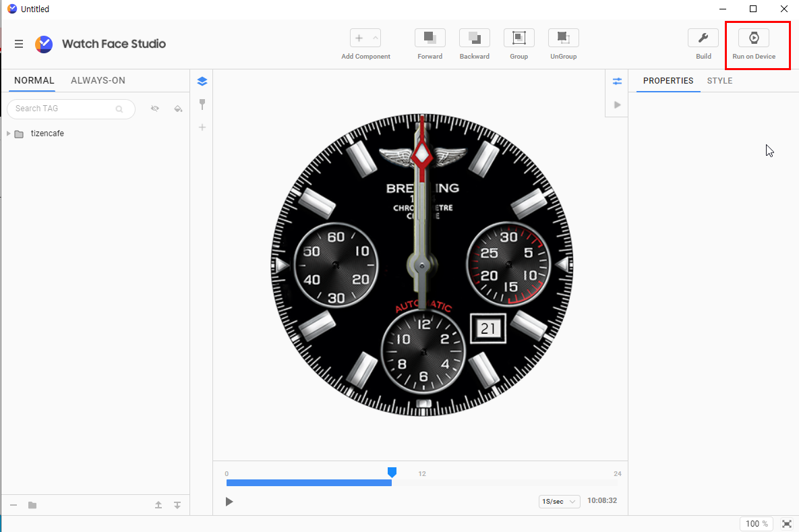Click the paint bucket icon

(178, 109)
